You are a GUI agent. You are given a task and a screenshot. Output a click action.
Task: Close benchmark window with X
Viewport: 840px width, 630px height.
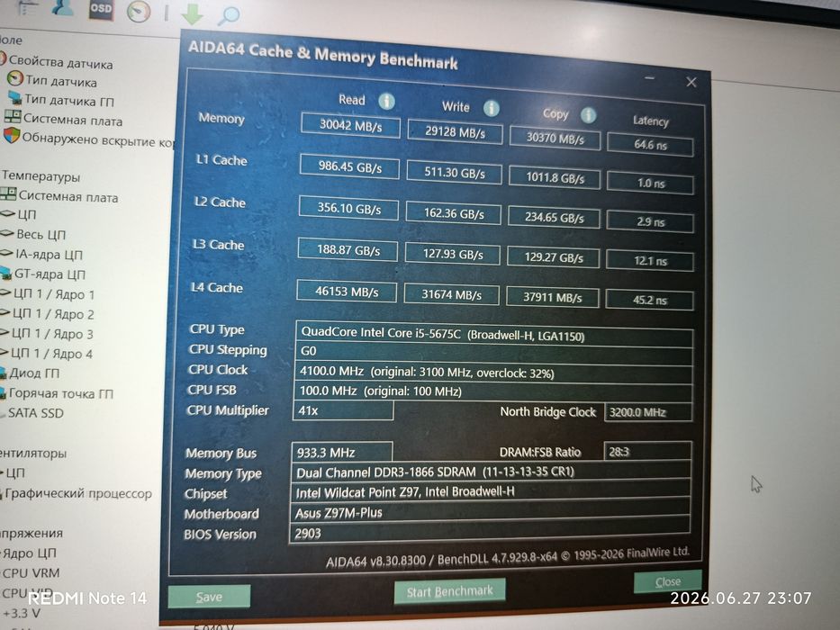(x=691, y=82)
